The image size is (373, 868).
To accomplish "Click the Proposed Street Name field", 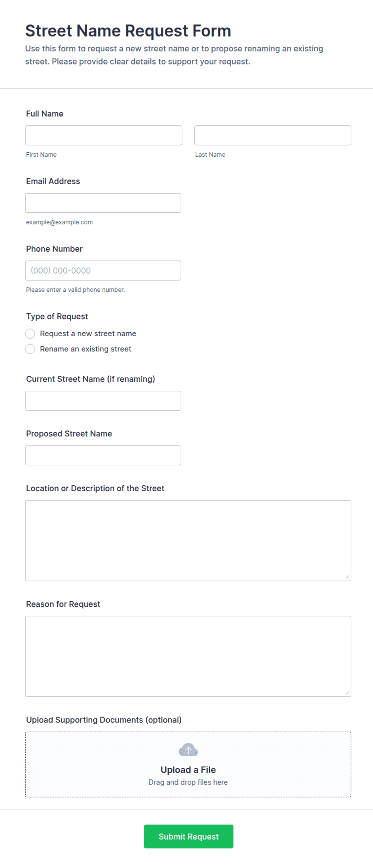I will pyautogui.click(x=103, y=455).
